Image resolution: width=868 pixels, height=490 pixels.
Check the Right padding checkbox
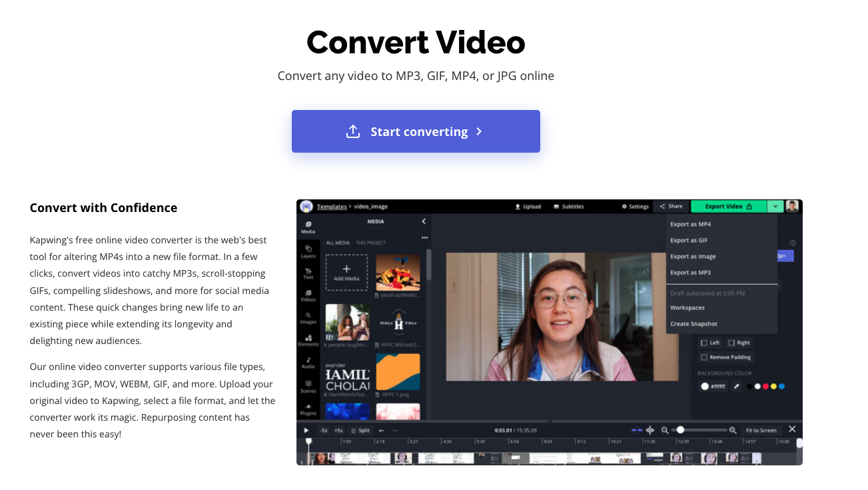(x=731, y=343)
